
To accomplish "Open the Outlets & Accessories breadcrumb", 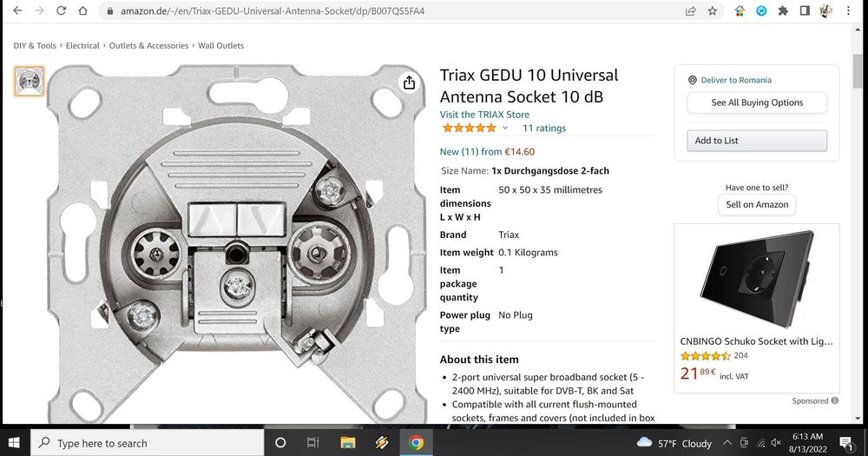I will tap(148, 45).
